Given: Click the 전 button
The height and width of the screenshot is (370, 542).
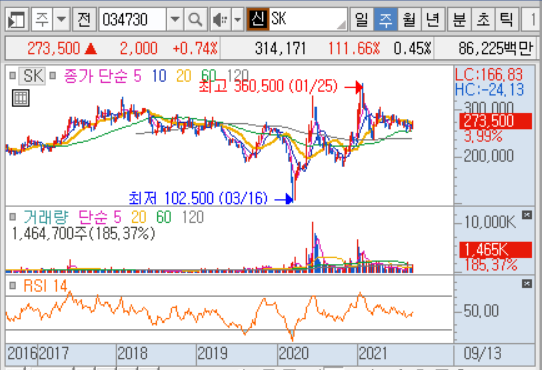Looking at the screenshot, I should 84,20.
